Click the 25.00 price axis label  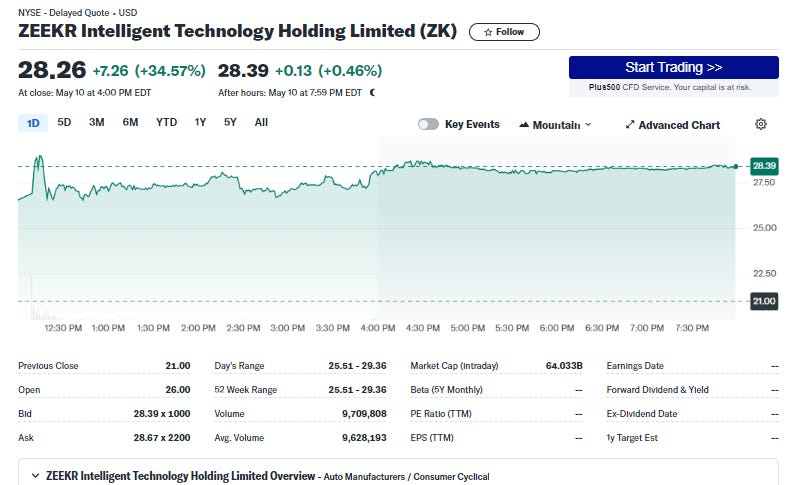764,228
